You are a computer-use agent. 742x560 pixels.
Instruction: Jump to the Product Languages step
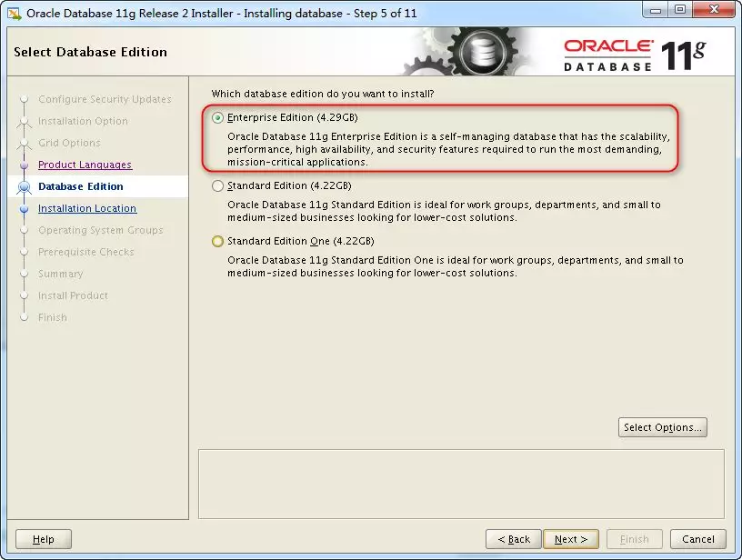click(85, 165)
